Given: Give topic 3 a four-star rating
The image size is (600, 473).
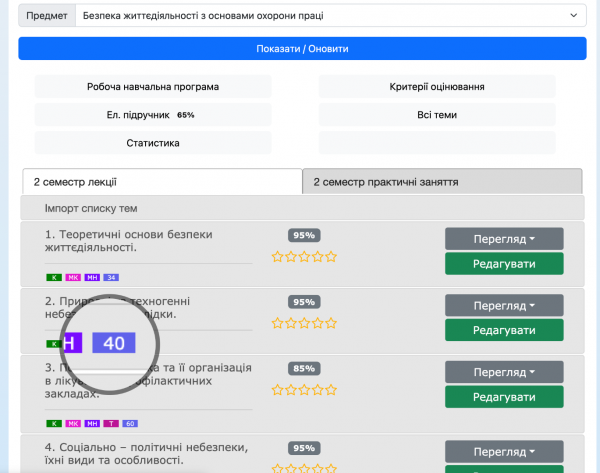Looking at the screenshot, I should (318, 390).
